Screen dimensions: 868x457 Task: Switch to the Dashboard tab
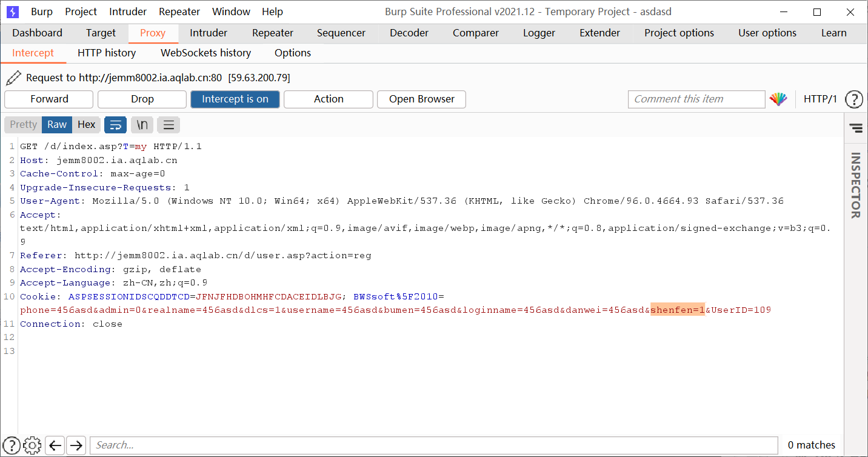coord(38,33)
